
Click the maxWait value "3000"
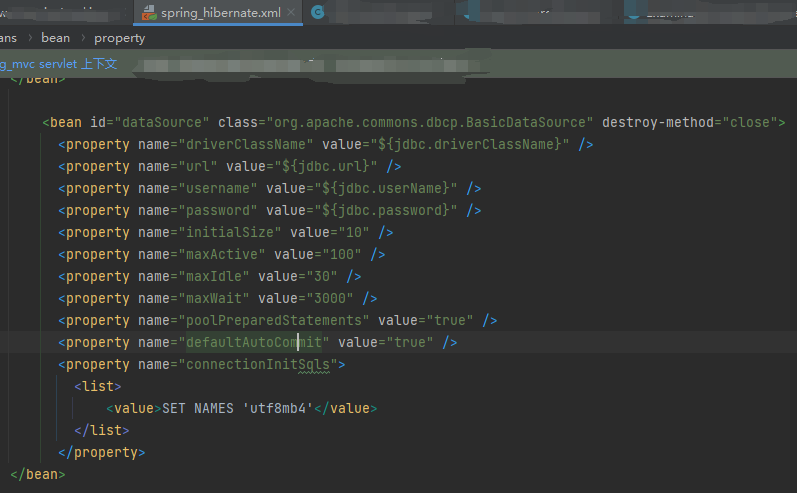pyautogui.click(x=330, y=299)
